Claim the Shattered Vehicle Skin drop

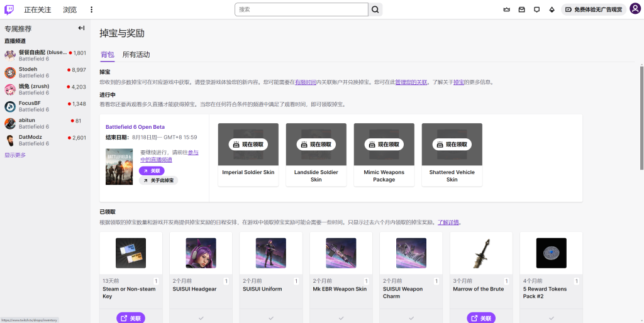452,145
